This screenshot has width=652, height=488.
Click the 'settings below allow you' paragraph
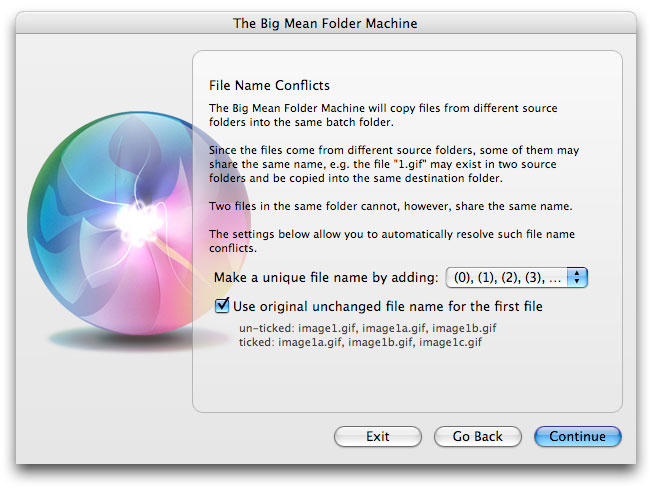coord(392,241)
